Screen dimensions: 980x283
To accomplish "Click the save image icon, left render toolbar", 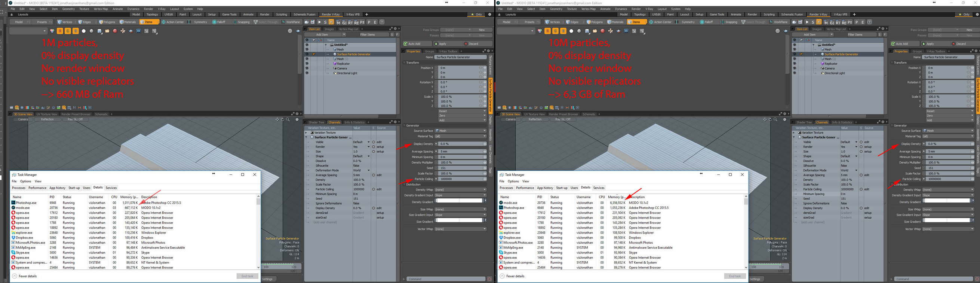I will point(99,31).
